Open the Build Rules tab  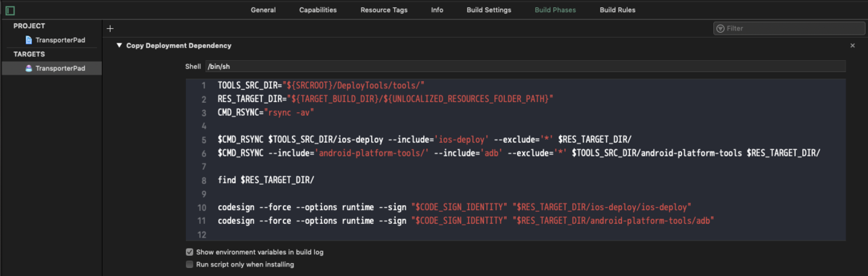tap(618, 10)
